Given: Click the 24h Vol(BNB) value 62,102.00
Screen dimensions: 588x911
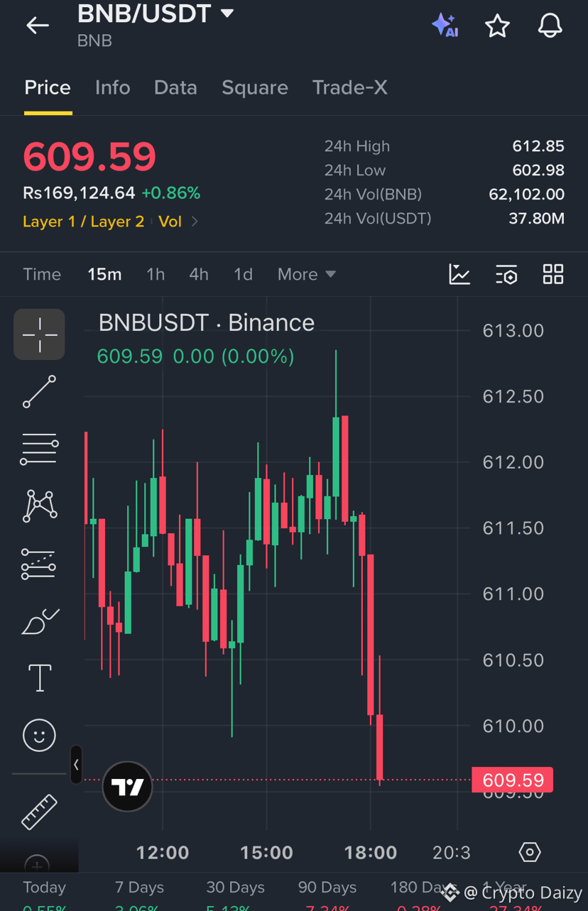Looking at the screenshot, I should [527, 195].
